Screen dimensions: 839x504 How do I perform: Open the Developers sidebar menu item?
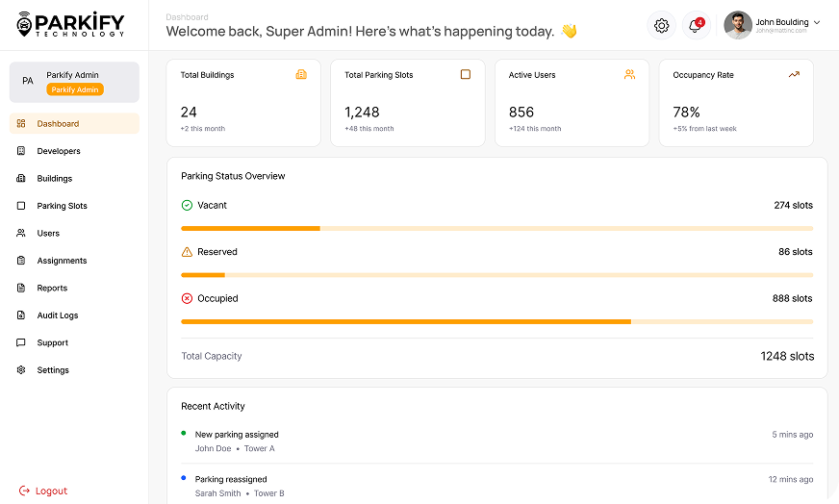click(x=58, y=151)
